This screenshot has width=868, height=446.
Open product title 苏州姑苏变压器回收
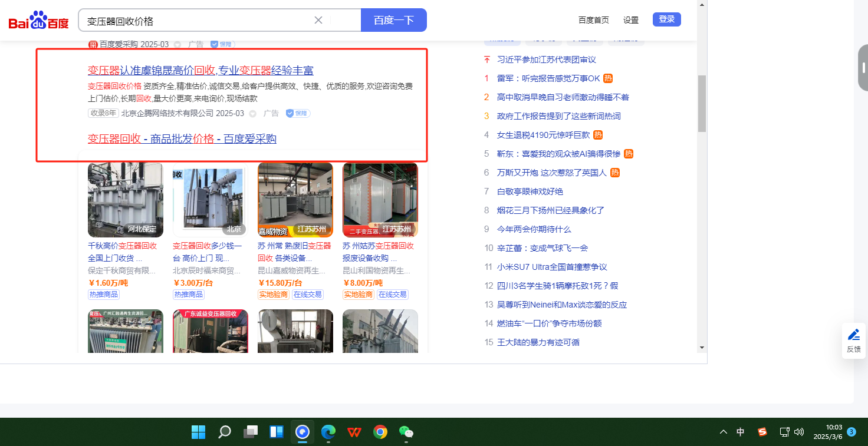378,252
